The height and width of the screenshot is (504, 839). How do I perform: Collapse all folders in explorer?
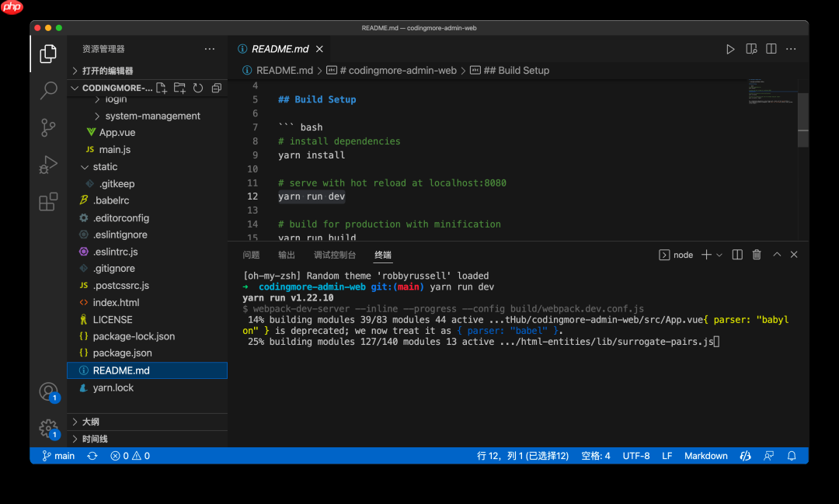(x=216, y=89)
